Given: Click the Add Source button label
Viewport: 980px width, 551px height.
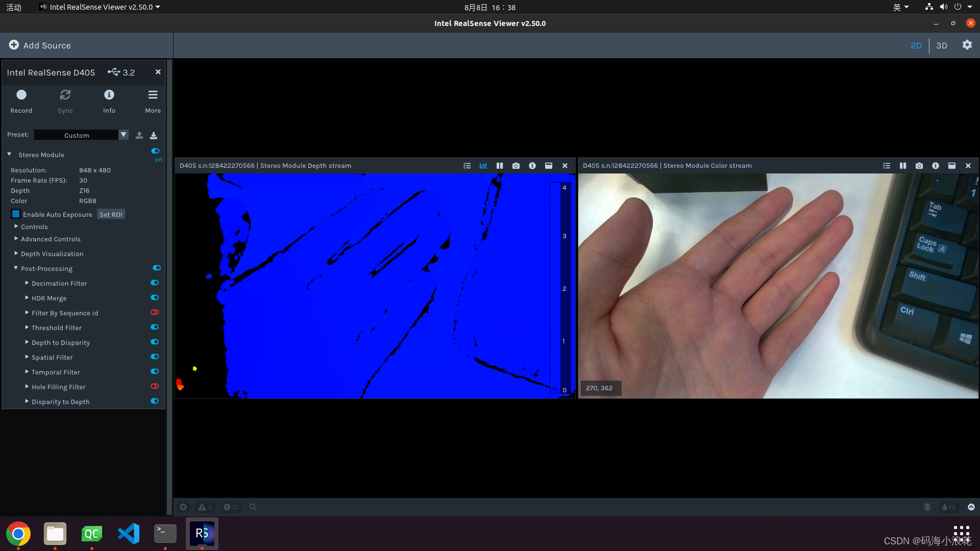Looking at the screenshot, I should pos(47,45).
